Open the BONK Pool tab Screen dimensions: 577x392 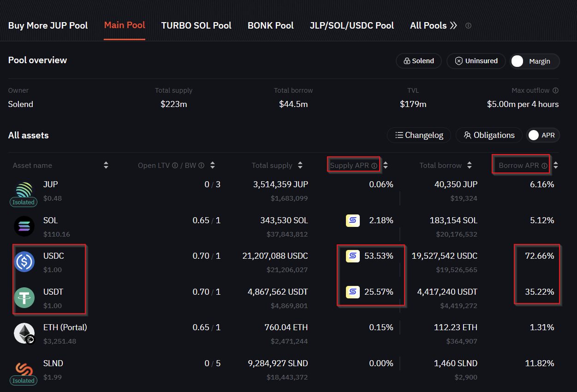[271, 25]
